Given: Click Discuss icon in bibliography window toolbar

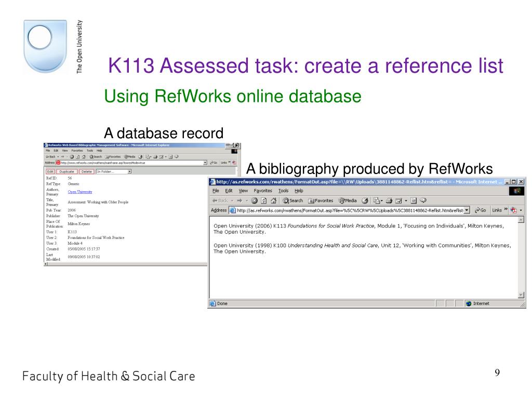Looking at the screenshot, I should pyautogui.click(x=414, y=201).
